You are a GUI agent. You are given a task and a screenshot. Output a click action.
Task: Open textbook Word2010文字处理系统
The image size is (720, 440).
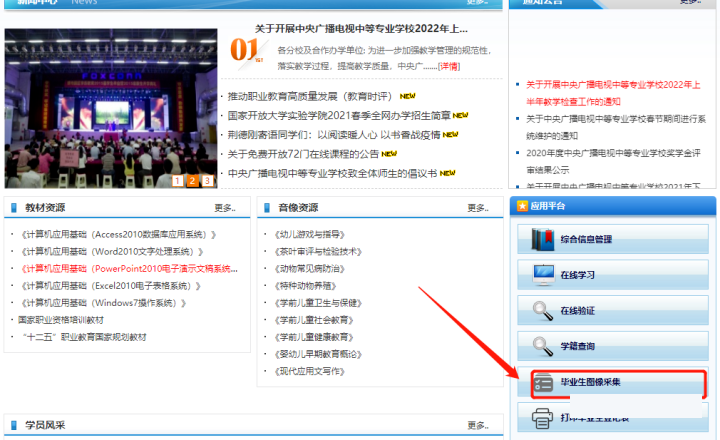click(x=112, y=252)
